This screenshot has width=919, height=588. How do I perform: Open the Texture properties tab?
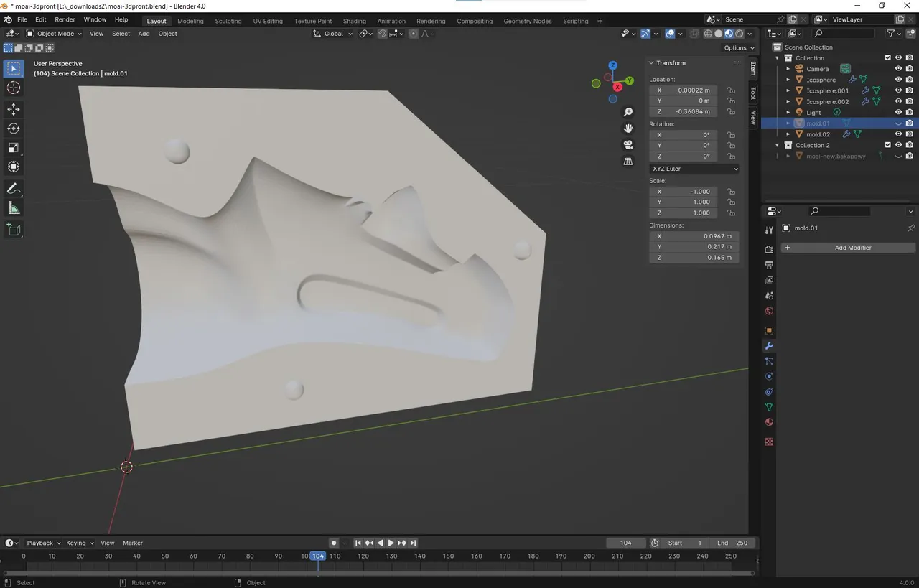point(769,442)
